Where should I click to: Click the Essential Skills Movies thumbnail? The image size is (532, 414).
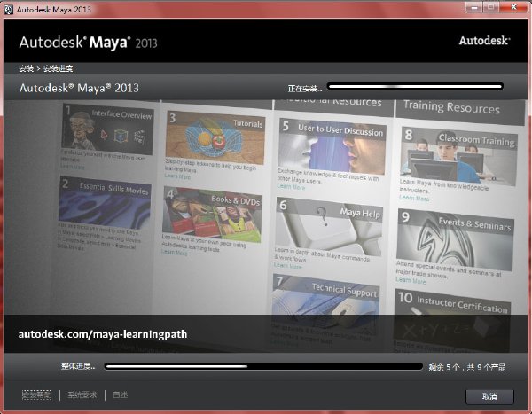click(x=105, y=202)
